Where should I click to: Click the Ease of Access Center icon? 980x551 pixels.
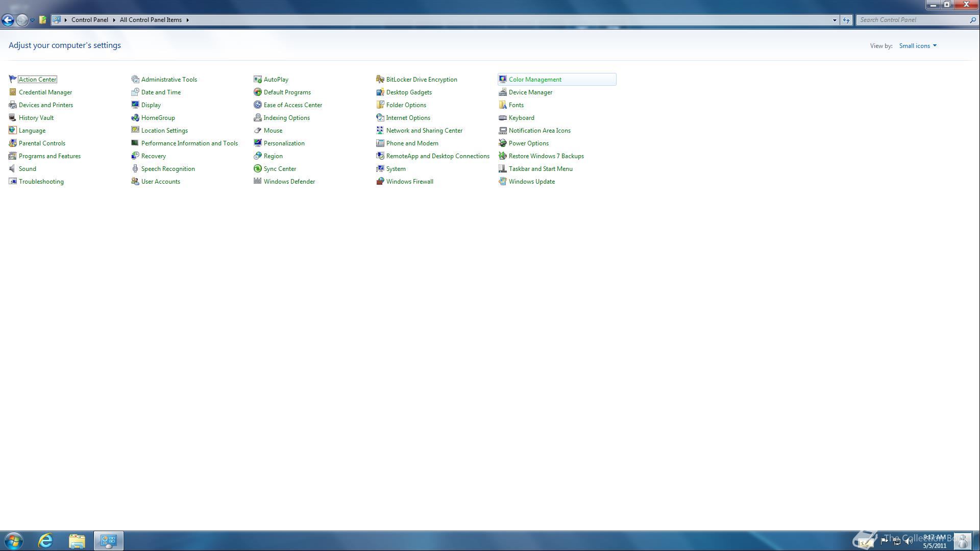tap(258, 105)
